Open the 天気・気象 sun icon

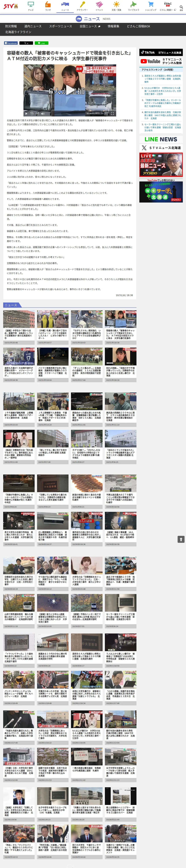tap(116, 6)
